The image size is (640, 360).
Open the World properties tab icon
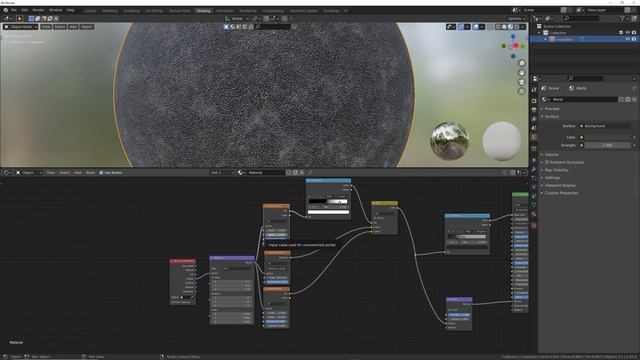coord(534,137)
